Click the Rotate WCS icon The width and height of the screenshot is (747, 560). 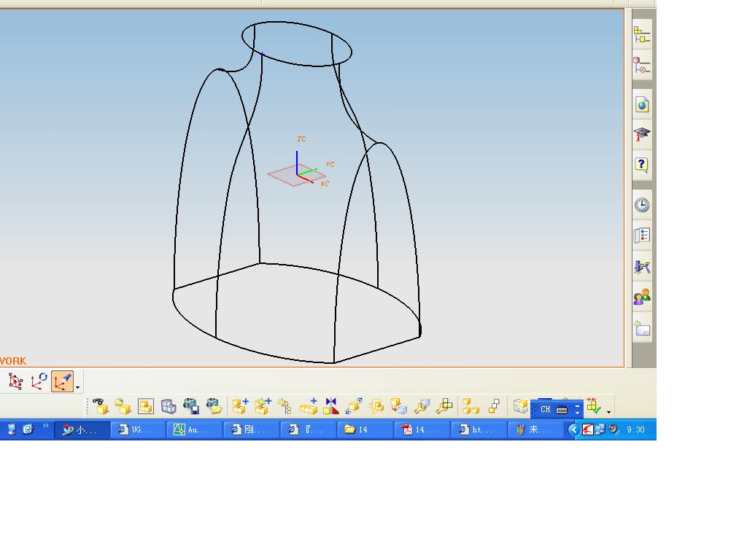click(x=39, y=381)
